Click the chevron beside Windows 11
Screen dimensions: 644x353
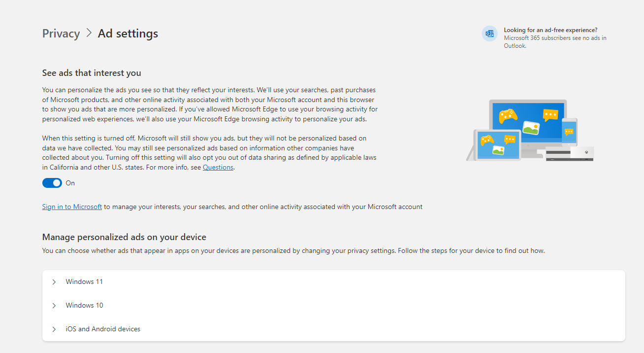pyautogui.click(x=54, y=282)
